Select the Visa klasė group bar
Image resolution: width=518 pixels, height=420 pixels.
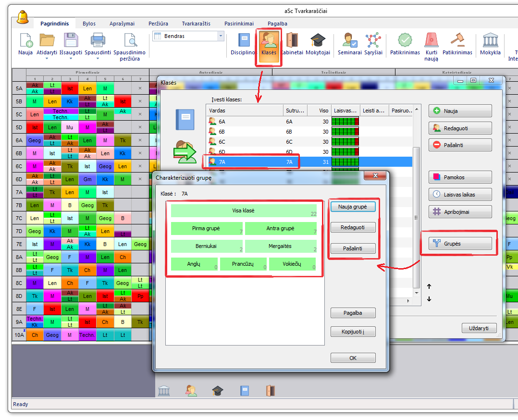point(244,211)
